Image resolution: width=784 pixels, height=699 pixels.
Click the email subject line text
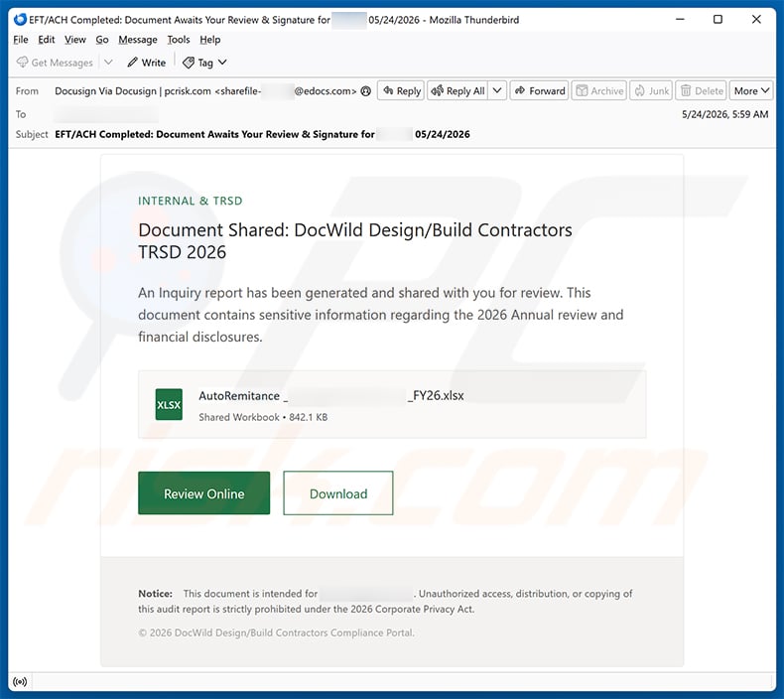coord(262,134)
